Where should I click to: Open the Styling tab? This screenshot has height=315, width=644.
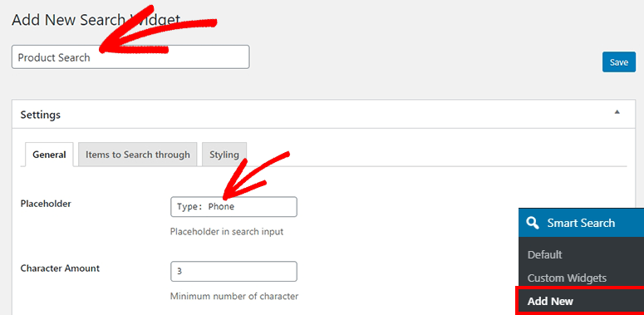click(224, 155)
